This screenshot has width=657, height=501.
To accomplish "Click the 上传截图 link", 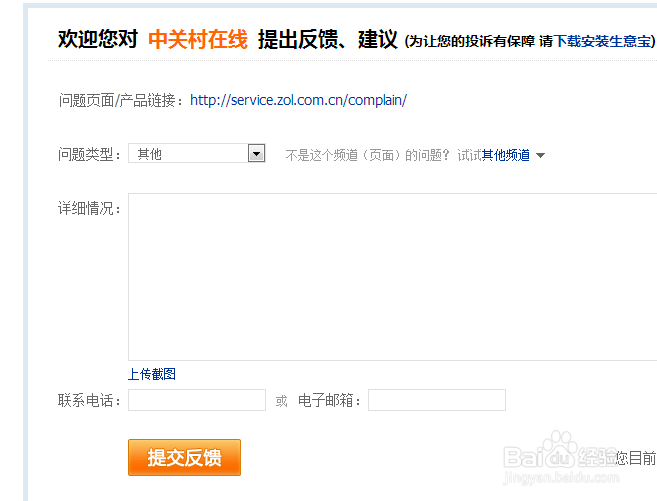I will pos(152,374).
